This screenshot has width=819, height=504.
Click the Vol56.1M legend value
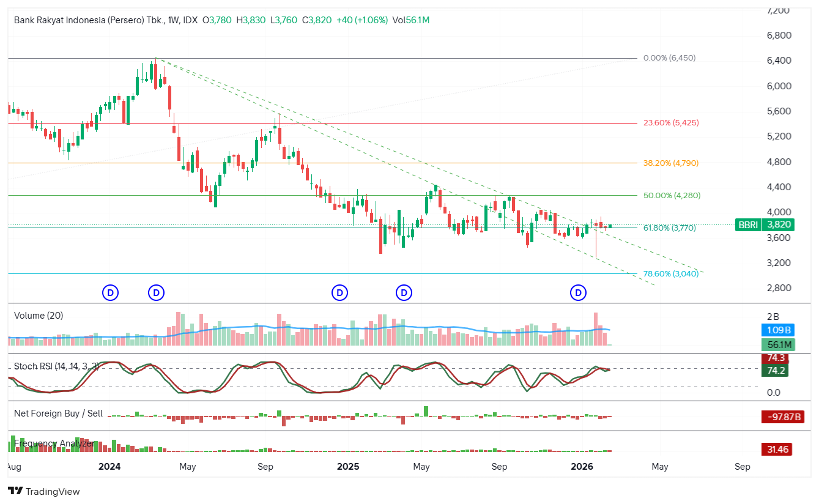411,20
